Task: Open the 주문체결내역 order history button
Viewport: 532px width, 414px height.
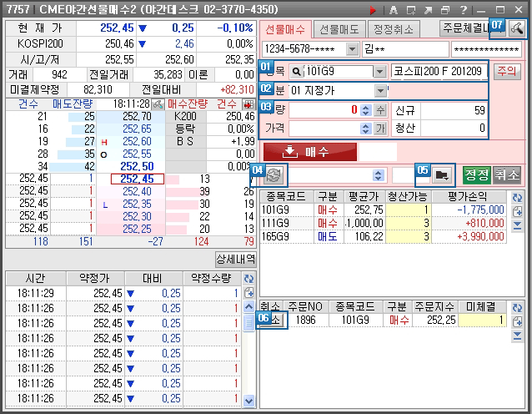Action: 466,28
